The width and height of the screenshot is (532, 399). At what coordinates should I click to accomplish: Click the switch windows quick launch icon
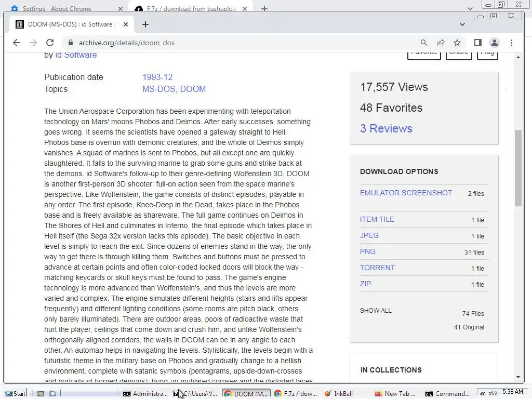point(52,394)
